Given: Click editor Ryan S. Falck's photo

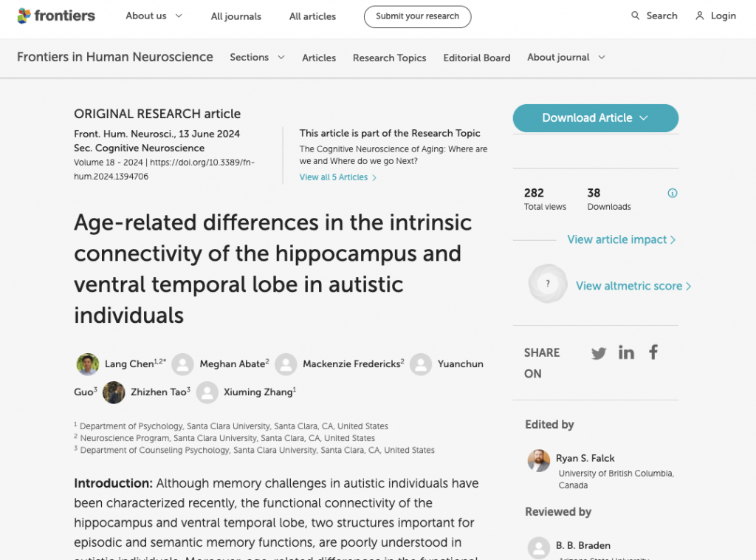Looking at the screenshot, I should coord(538,461).
